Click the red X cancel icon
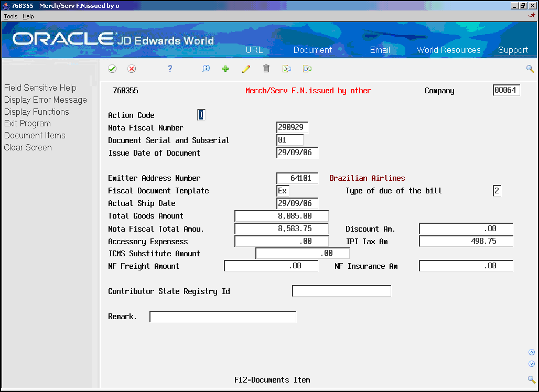This screenshot has height=392, width=539. point(132,69)
